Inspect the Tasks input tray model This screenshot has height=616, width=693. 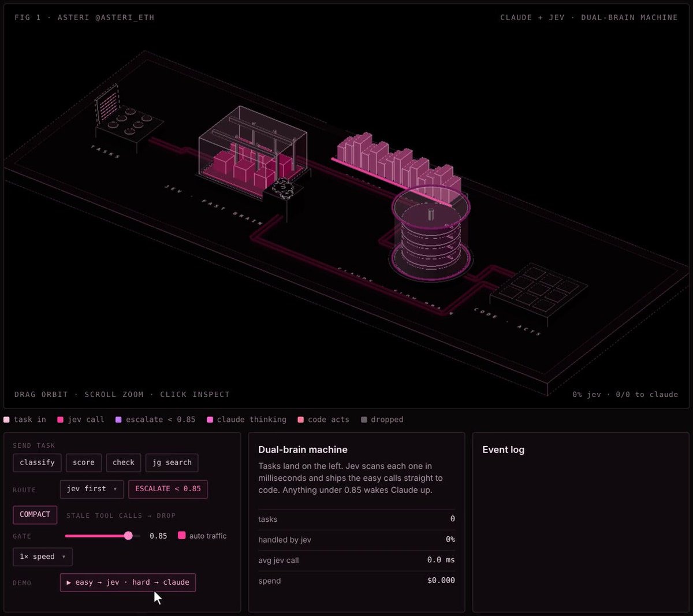(x=127, y=118)
